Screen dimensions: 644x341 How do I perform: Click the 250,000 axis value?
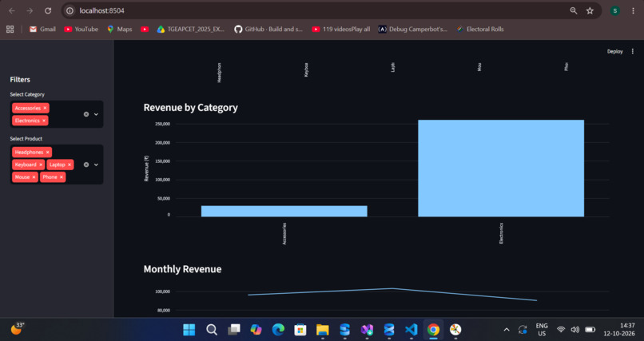pos(163,124)
